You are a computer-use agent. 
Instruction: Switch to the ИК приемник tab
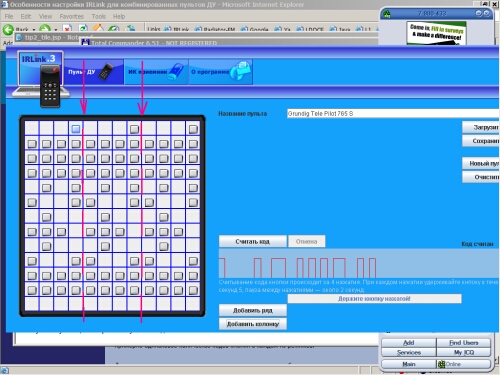[156, 72]
